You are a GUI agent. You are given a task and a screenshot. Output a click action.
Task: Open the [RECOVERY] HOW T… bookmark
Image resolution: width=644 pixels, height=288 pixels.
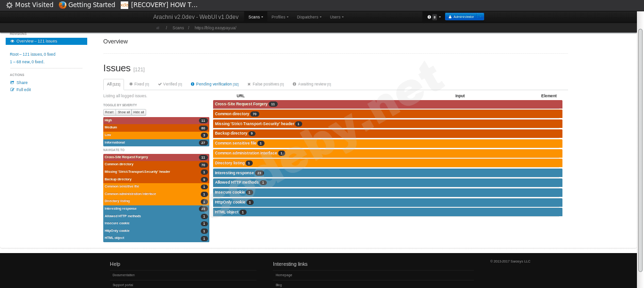click(159, 5)
